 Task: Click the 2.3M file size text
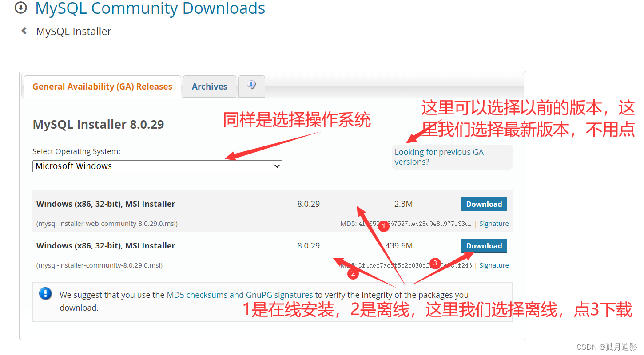pos(403,204)
